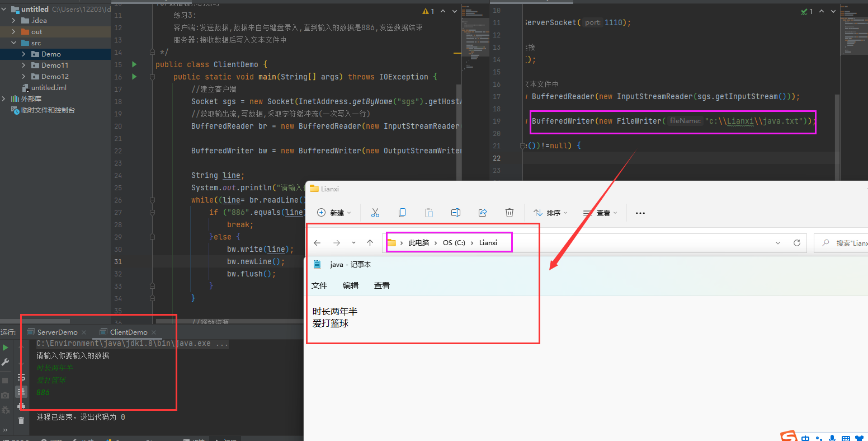This screenshot has width=868, height=441.
Task: Select untitled.iml file in tree
Action: [44, 87]
